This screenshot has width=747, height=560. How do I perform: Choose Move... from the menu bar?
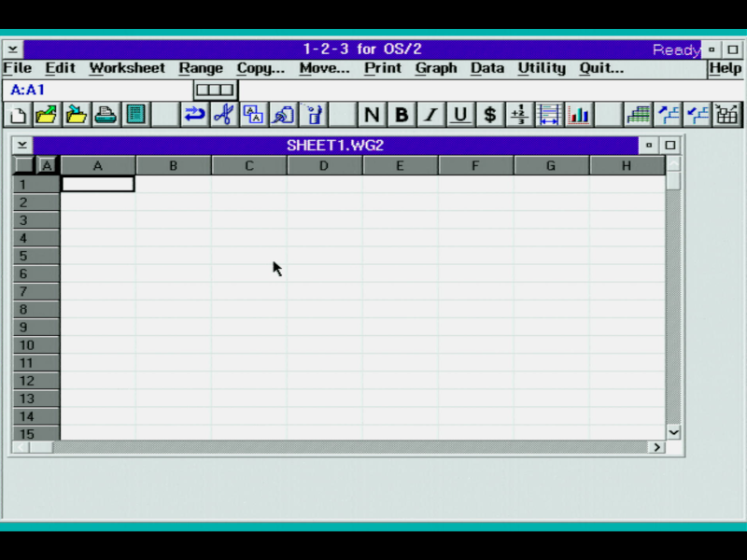(x=324, y=68)
